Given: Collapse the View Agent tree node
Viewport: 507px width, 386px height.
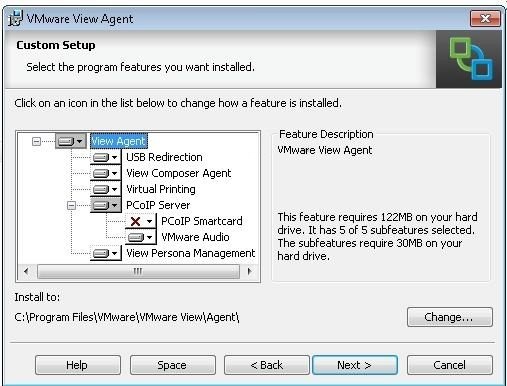Looking at the screenshot, I should click(x=36, y=141).
